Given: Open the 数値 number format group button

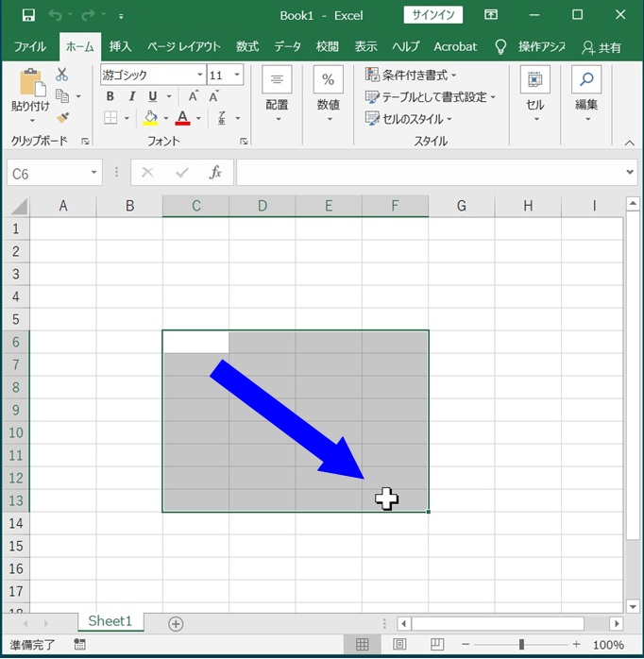Looking at the screenshot, I should click(329, 94).
